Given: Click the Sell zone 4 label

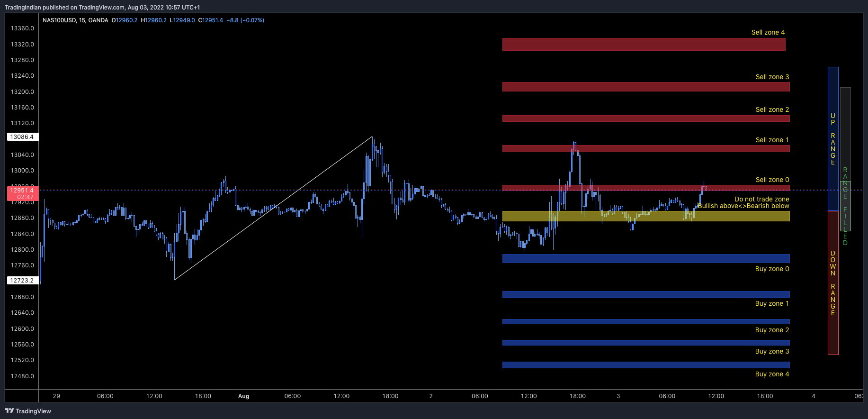Looking at the screenshot, I should 768,32.
